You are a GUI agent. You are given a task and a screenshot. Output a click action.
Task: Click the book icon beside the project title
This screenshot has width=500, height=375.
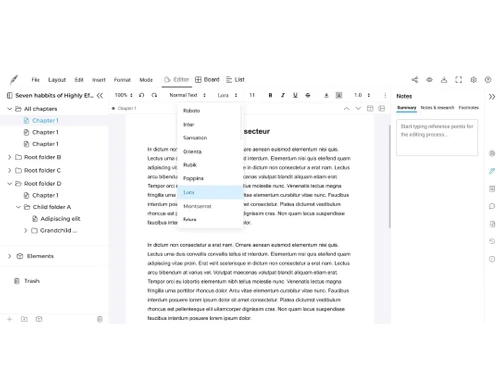[10, 96]
